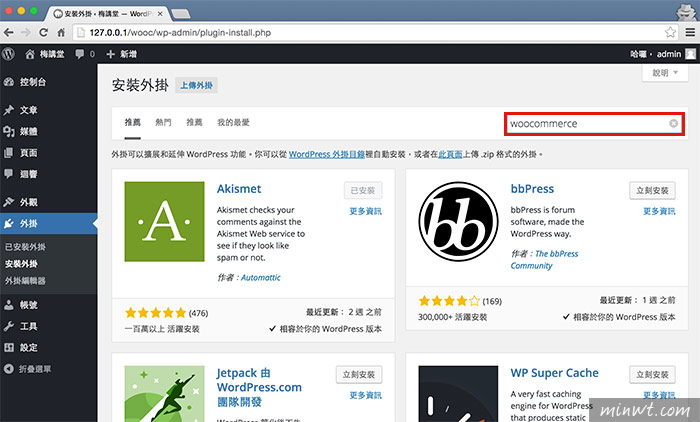
Task: Switch to the 我的最愛 favorites tab
Action: [x=233, y=122]
